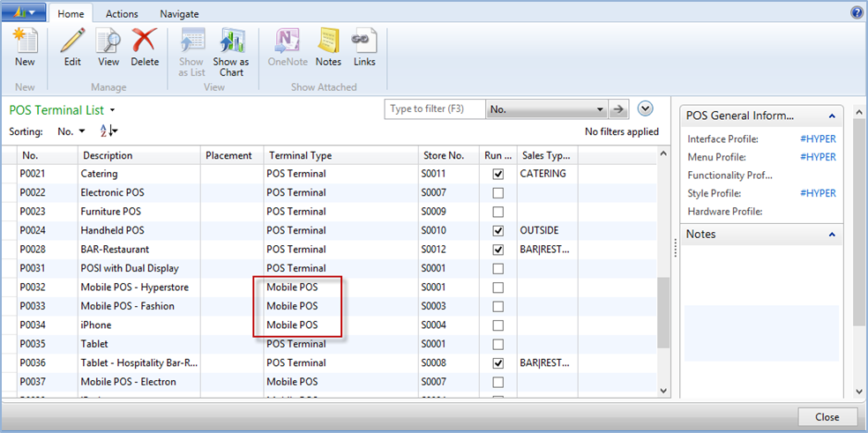Open the Notes icon in ribbon
Image resolution: width=868 pixels, height=433 pixels.
click(328, 42)
